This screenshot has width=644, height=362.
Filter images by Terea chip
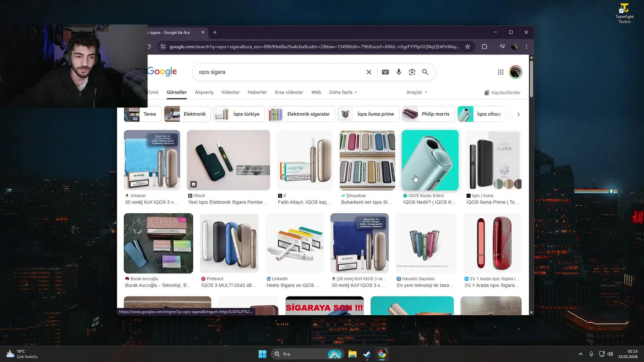[143, 114]
